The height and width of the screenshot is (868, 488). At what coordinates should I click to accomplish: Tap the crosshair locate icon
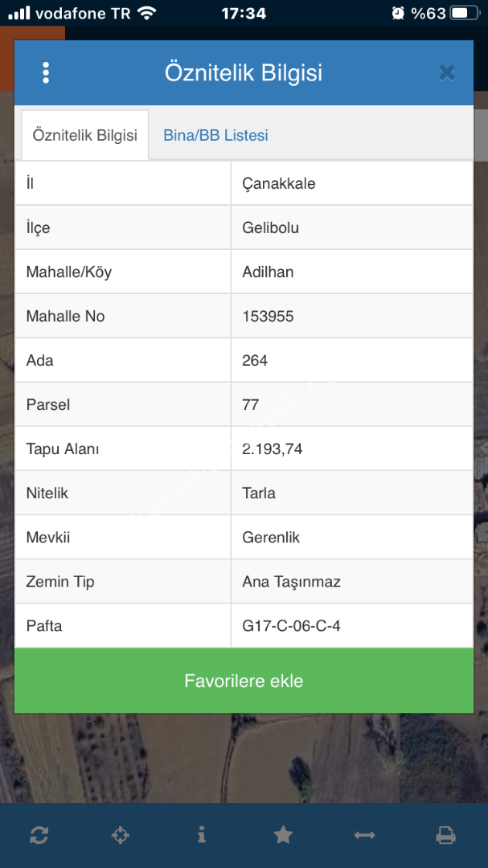click(x=120, y=835)
